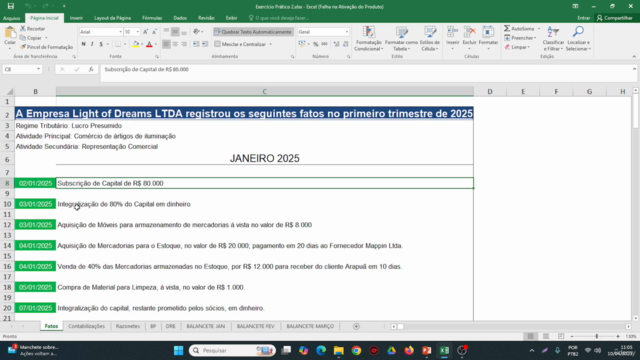Click the AutoSoma button
Viewport: 640px width, 360px height.
[x=519, y=29]
